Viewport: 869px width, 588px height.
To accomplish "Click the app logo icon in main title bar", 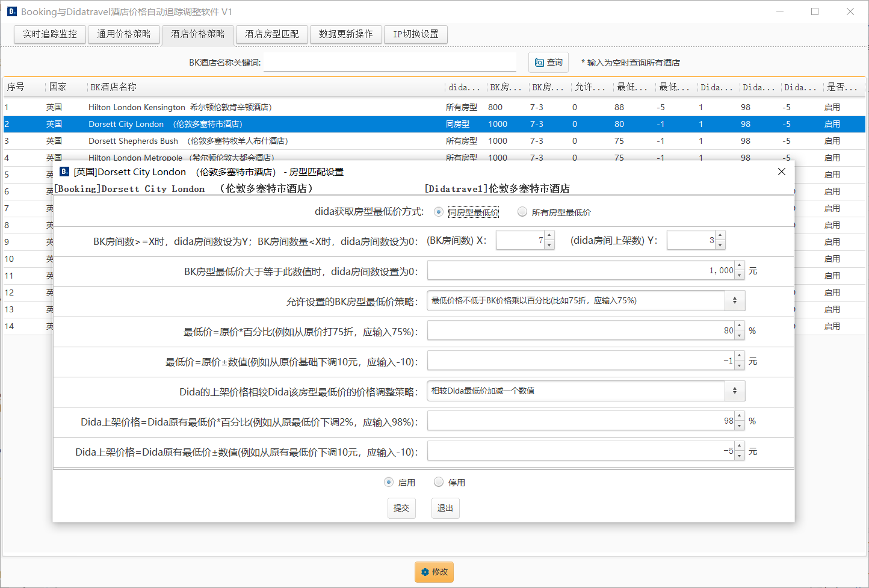I will pyautogui.click(x=11, y=11).
